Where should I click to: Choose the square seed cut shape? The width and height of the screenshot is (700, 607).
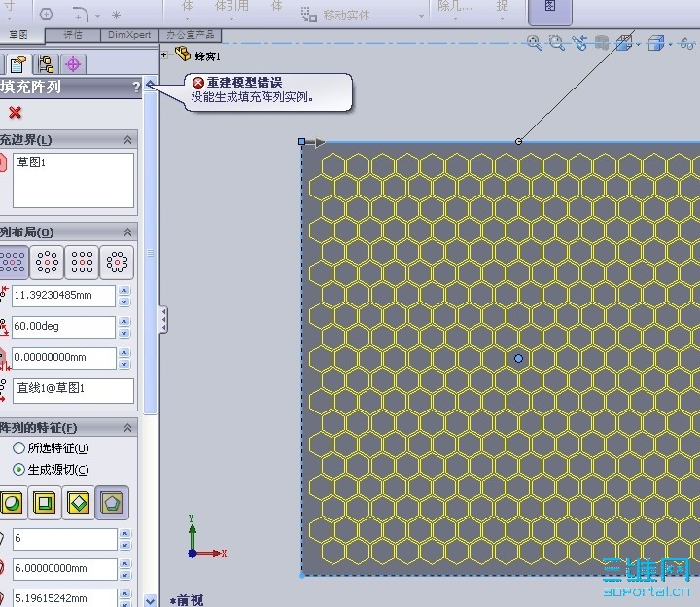[x=44, y=503]
